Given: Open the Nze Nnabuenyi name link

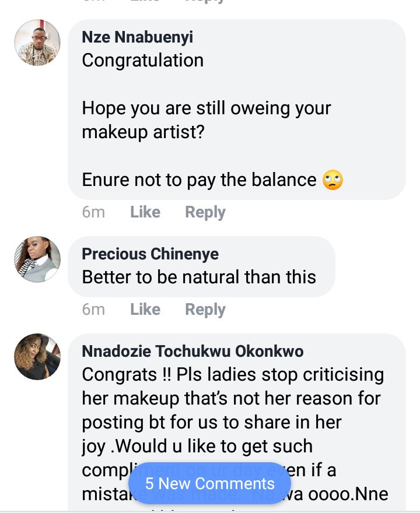Looking at the screenshot, I should click(138, 37).
